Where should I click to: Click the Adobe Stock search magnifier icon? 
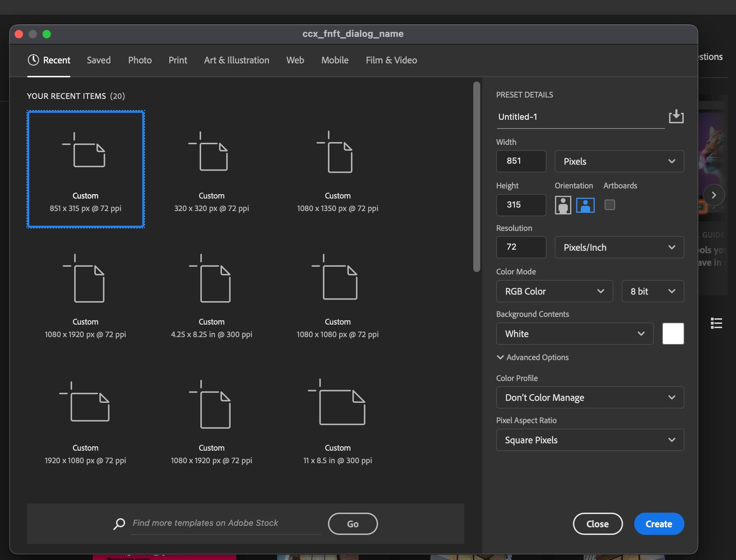119,523
